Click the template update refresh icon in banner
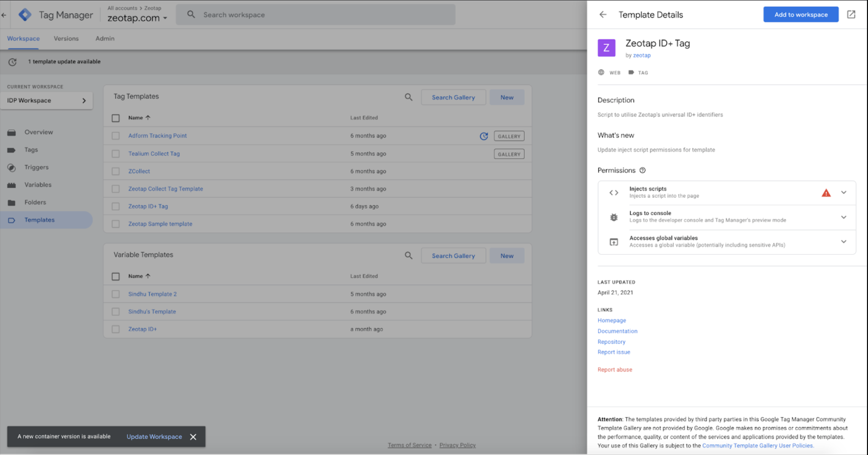868x455 pixels. 12,62
